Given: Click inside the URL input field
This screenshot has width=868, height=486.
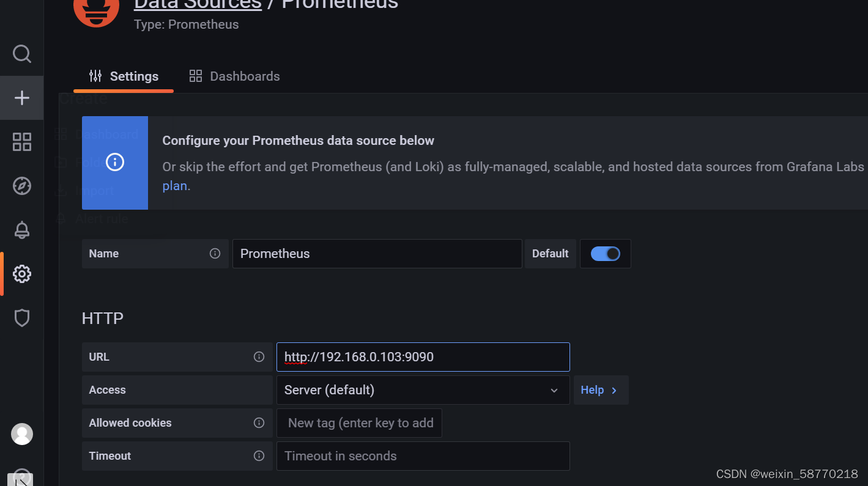Looking at the screenshot, I should point(423,356).
